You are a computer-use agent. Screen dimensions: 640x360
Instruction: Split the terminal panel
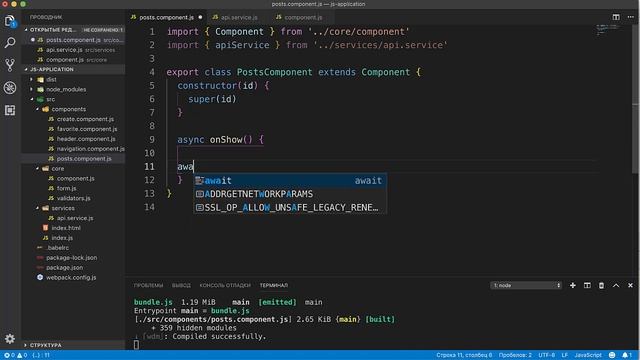tap(587, 285)
